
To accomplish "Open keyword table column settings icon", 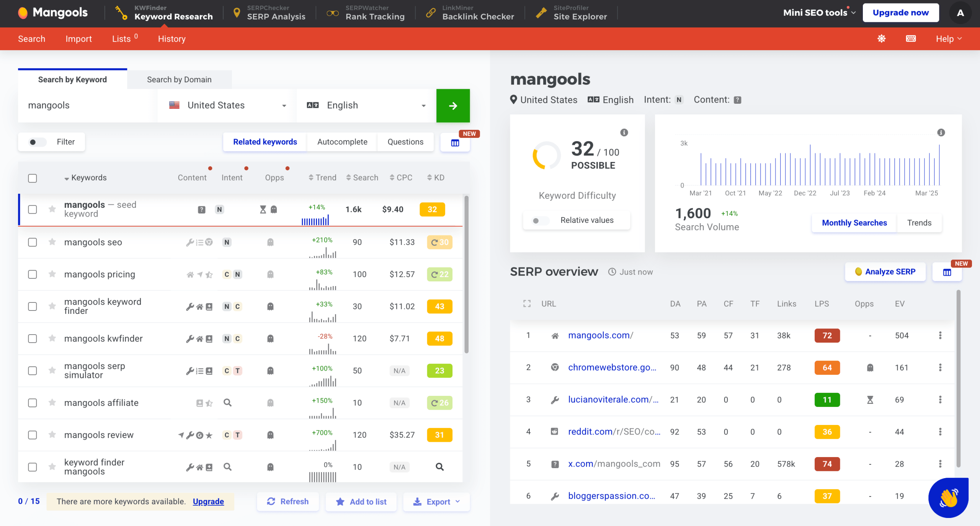I will [455, 143].
